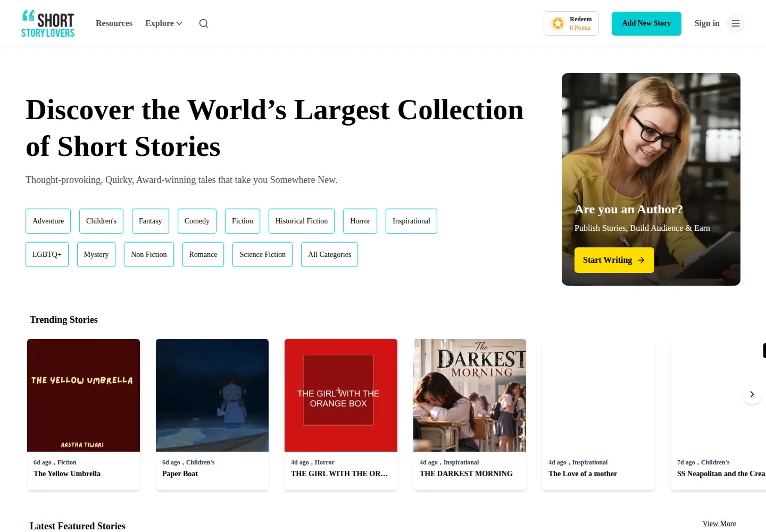Click the View More link

[x=719, y=523]
